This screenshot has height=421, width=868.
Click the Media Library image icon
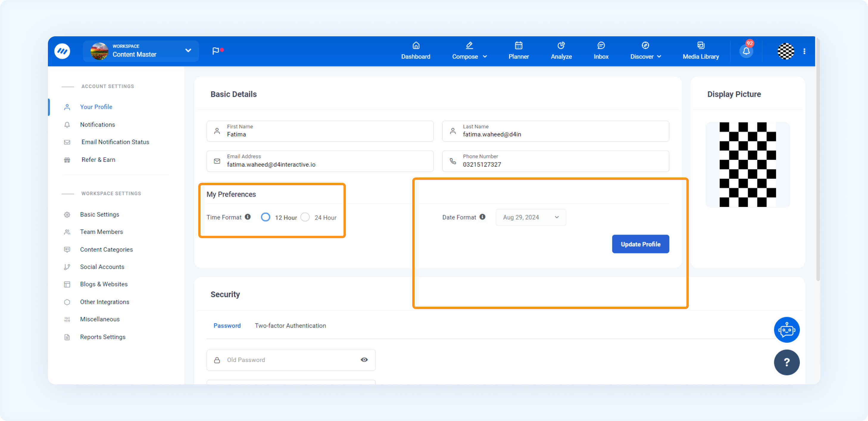point(700,45)
